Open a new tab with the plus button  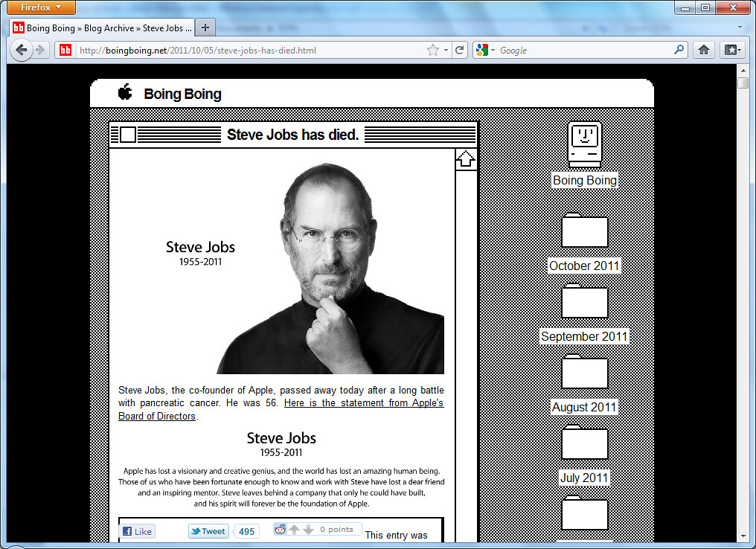(206, 28)
